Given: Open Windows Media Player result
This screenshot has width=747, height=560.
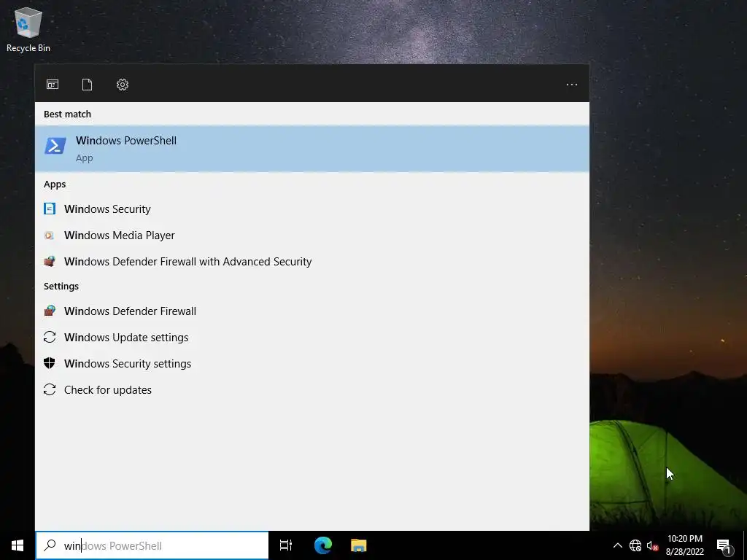Looking at the screenshot, I should [312, 236].
